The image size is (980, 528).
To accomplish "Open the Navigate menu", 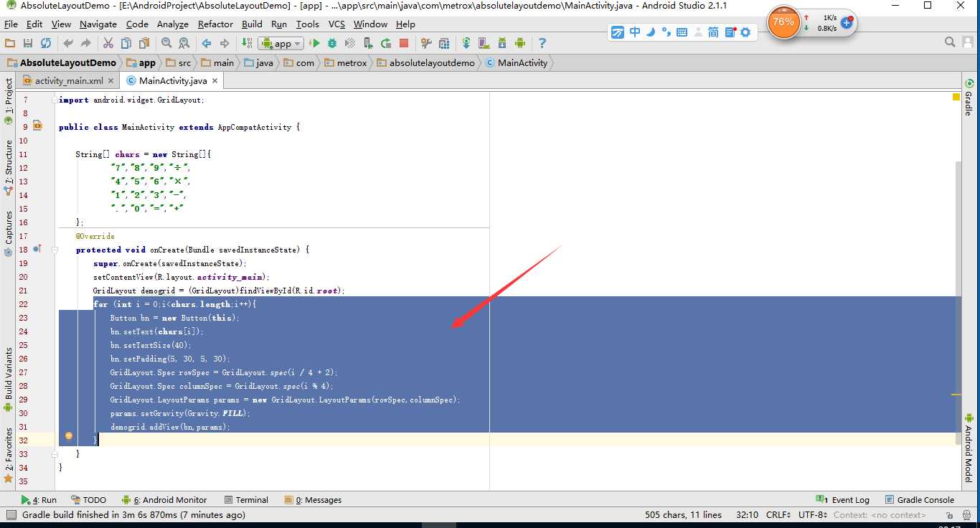I will click(x=98, y=24).
